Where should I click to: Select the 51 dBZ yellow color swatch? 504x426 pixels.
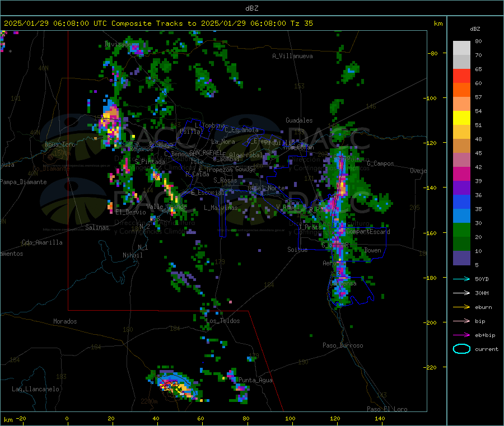[461, 118]
